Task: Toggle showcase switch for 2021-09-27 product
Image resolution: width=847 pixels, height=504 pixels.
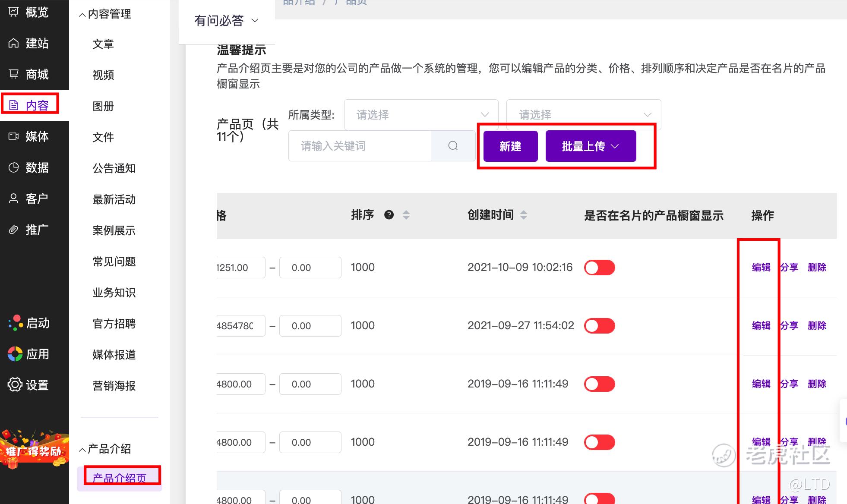Action: click(x=599, y=326)
